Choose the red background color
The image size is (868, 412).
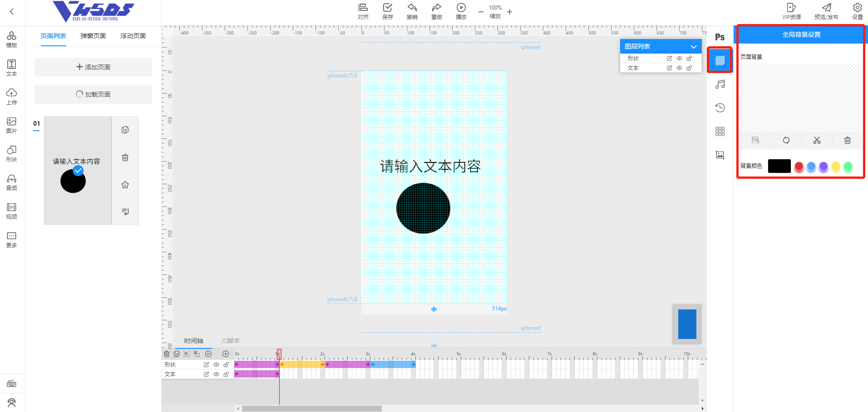[799, 167]
